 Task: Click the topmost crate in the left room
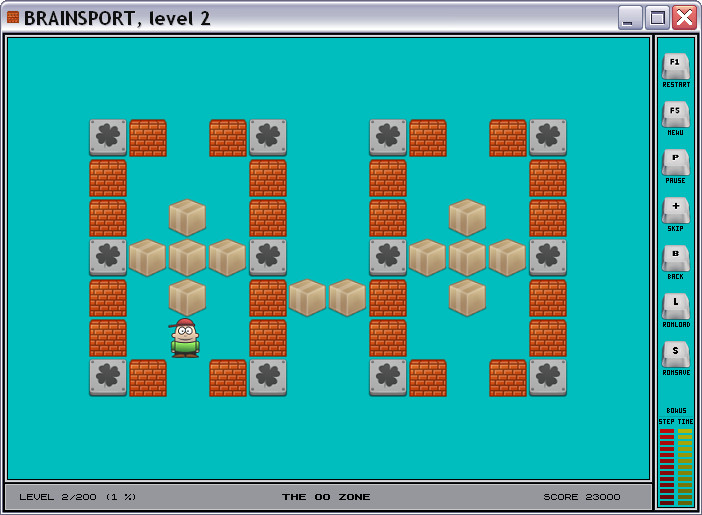click(187, 218)
